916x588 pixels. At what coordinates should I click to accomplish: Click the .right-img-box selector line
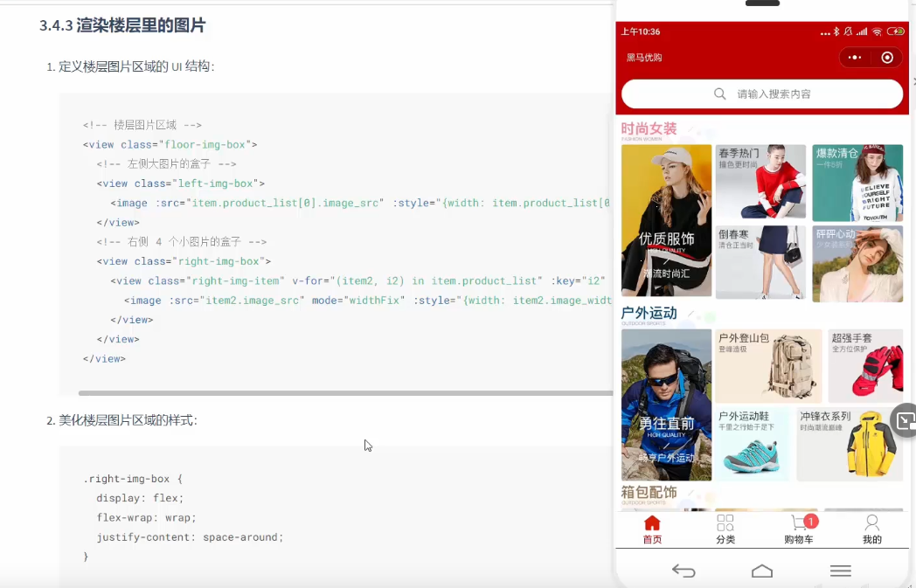pos(133,479)
